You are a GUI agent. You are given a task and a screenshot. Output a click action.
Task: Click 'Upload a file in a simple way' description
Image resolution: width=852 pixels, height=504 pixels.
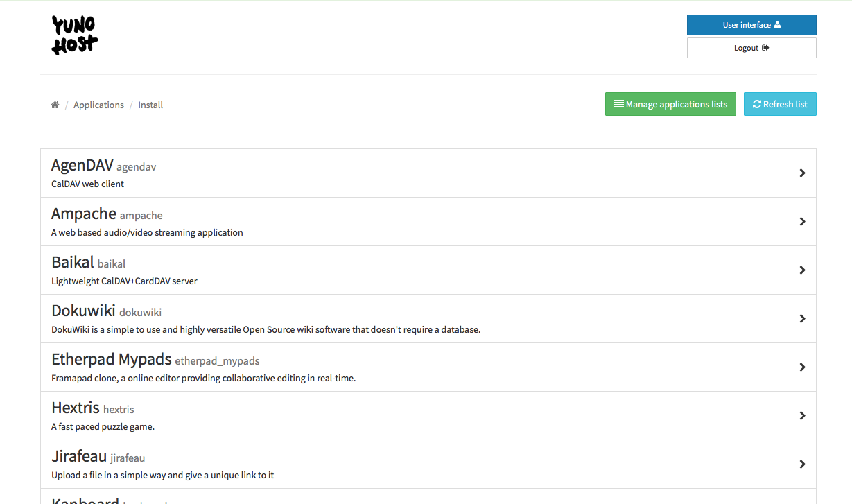click(163, 475)
